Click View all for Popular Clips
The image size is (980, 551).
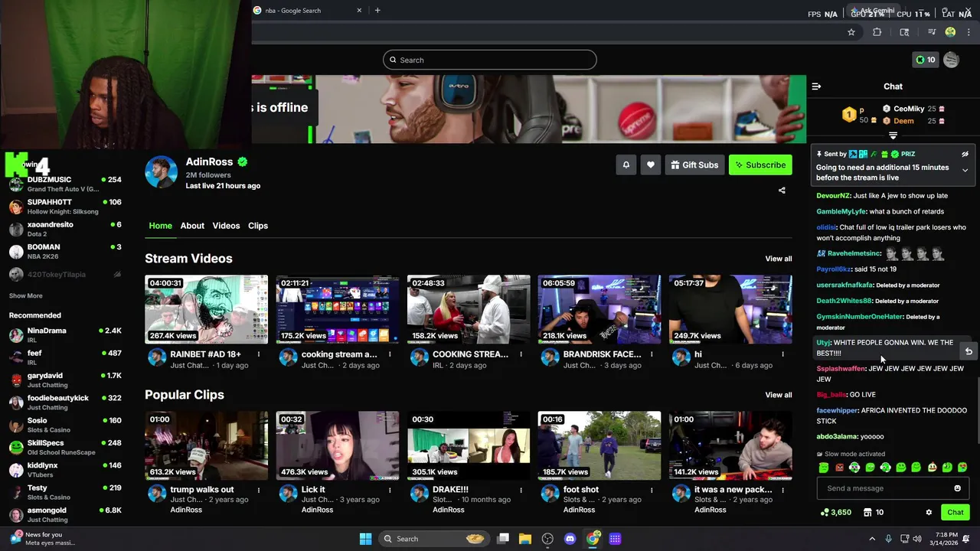(779, 395)
